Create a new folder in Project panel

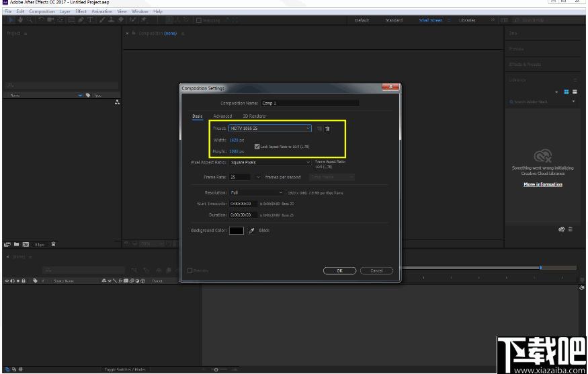(17, 244)
